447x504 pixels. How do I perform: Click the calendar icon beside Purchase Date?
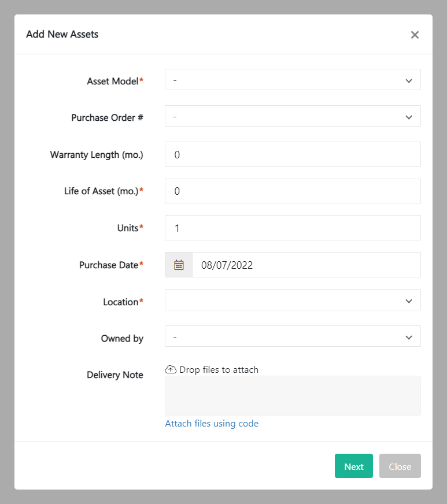coord(179,265)
